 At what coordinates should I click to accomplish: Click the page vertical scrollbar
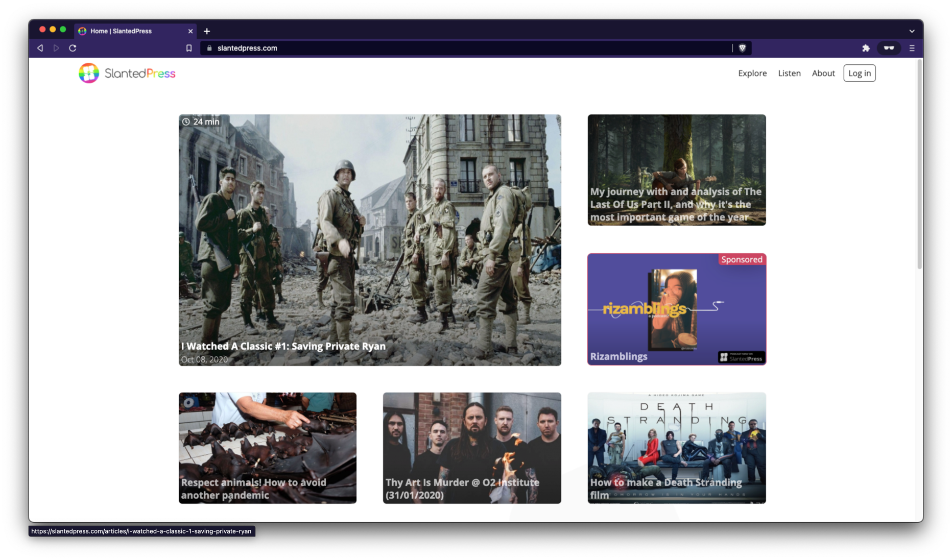coord(919,163)
